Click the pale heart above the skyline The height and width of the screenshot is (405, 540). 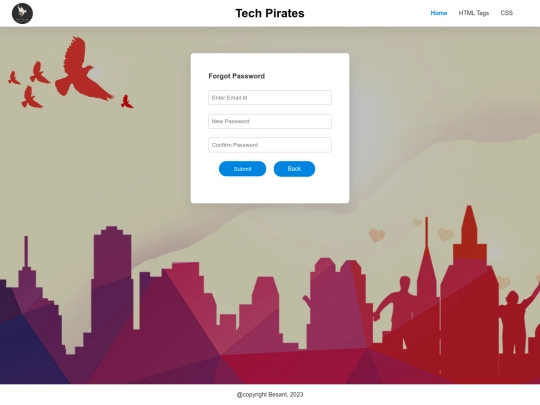[377, 235]
